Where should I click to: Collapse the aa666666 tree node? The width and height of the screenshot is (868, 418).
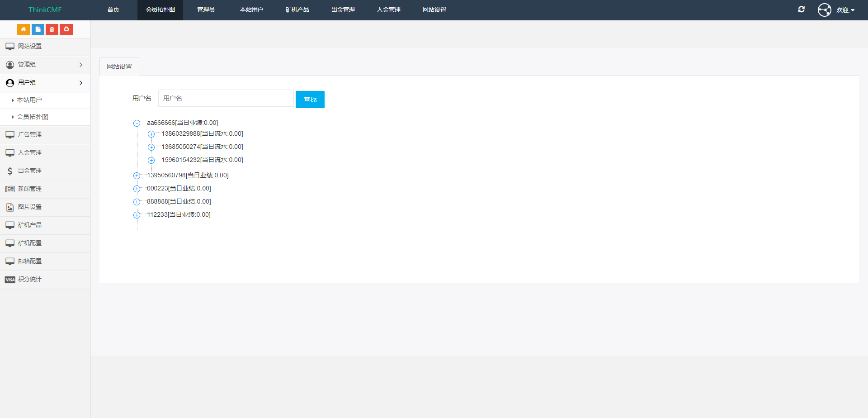[x=137, y=123]
